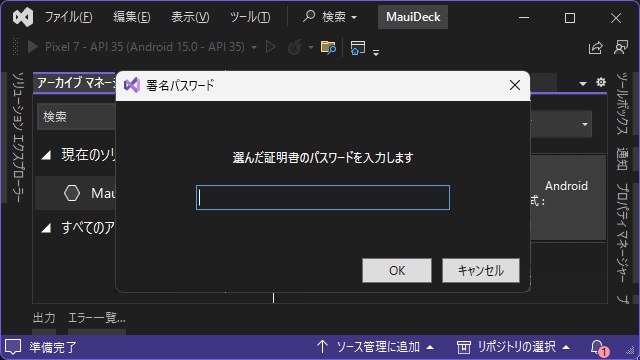Open the エラー一覧 bottom tab
Screen dimensions: 640x360
click(x=97, y=318)
